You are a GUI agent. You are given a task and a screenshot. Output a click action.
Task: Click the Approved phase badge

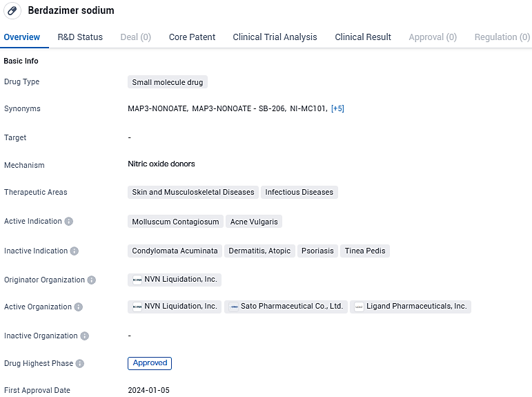coord(150,363)
